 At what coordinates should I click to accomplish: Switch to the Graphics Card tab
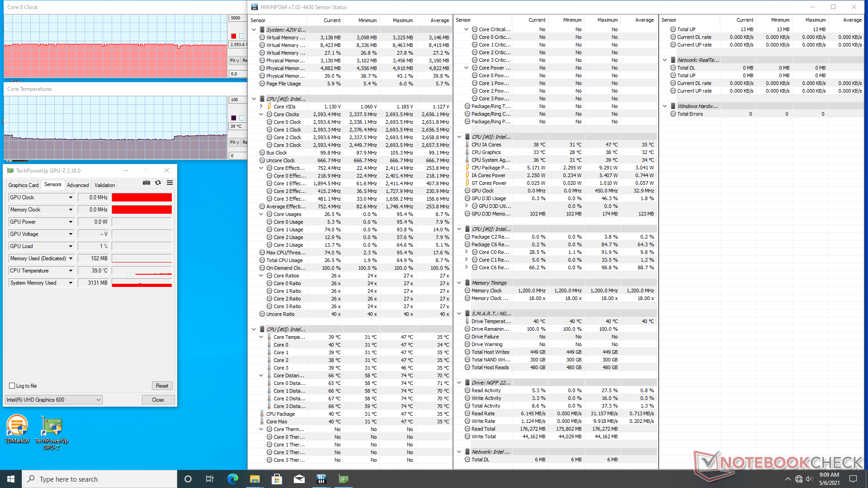(23, 185)
